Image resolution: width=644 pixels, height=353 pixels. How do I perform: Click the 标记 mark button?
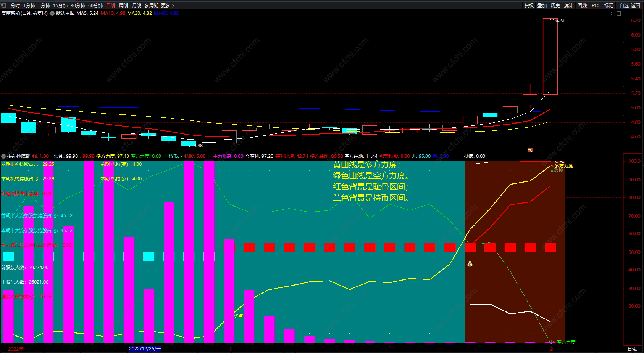[609, 6]
